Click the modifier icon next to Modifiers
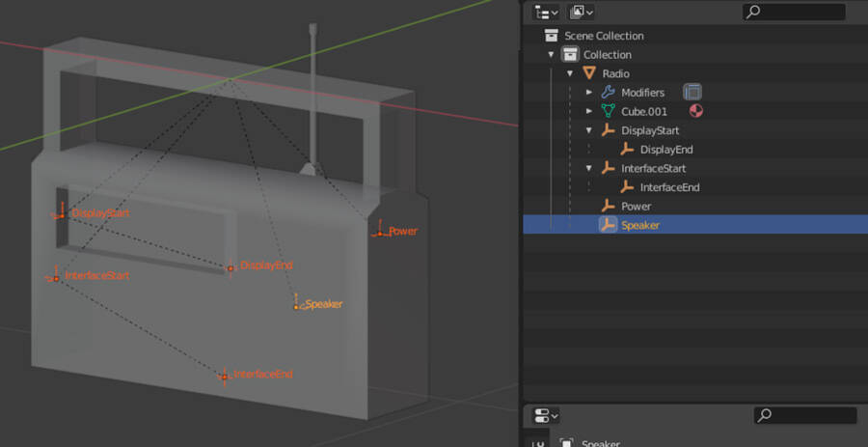Viewport: 868px width, 447px height. (x=692, y=93)
